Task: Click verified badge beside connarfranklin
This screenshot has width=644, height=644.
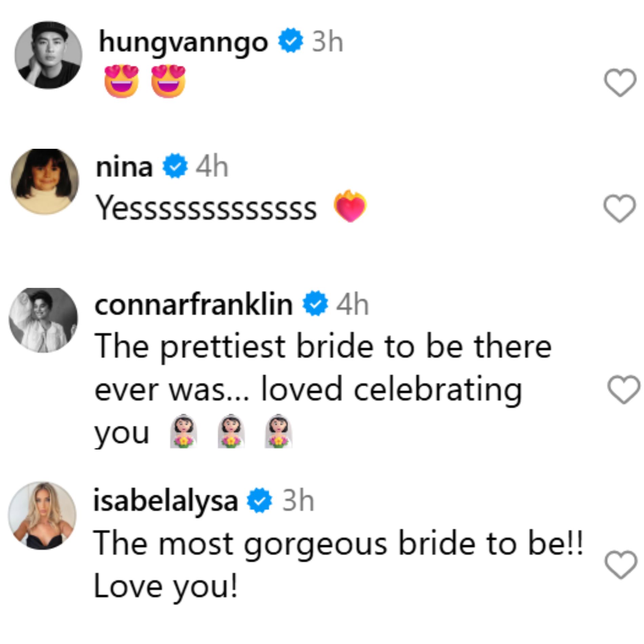Action: click(x=315, y=303)
